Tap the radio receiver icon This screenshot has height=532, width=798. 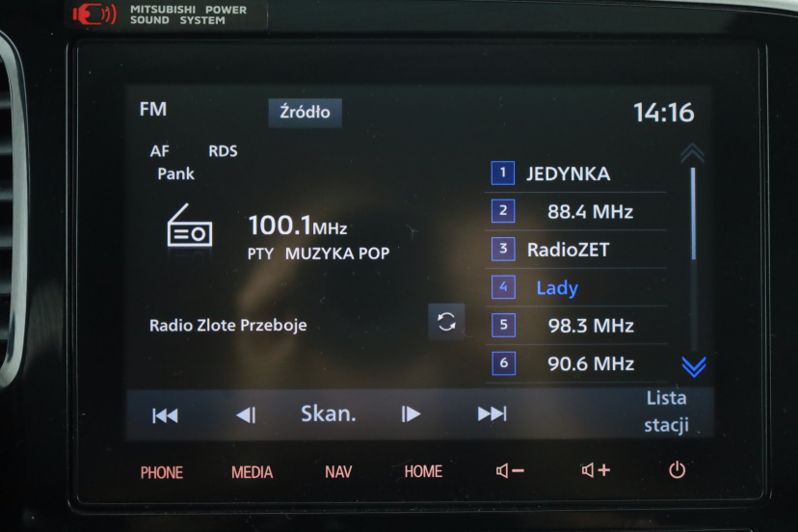pyautogui.click(x=189, y=226)
